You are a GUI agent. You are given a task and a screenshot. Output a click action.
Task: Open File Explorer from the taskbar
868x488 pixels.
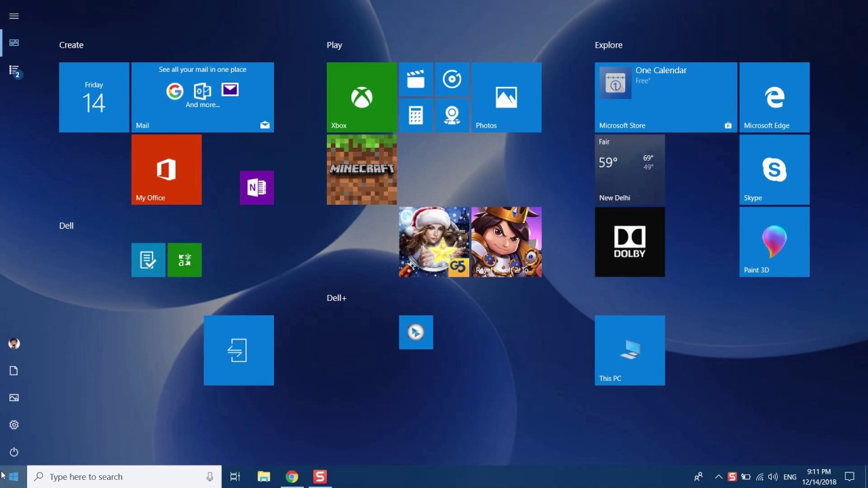coord(264,476)
